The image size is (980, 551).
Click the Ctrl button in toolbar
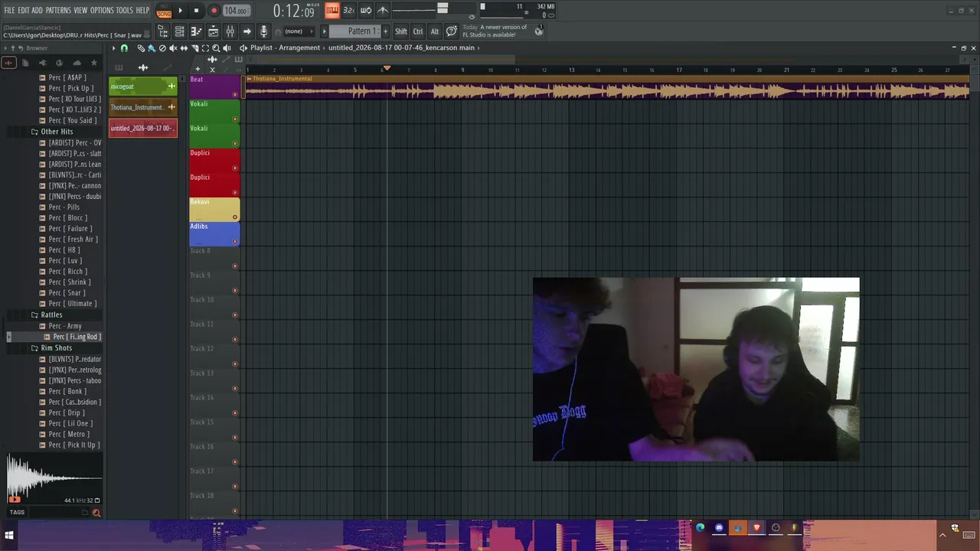coord(418,31)
